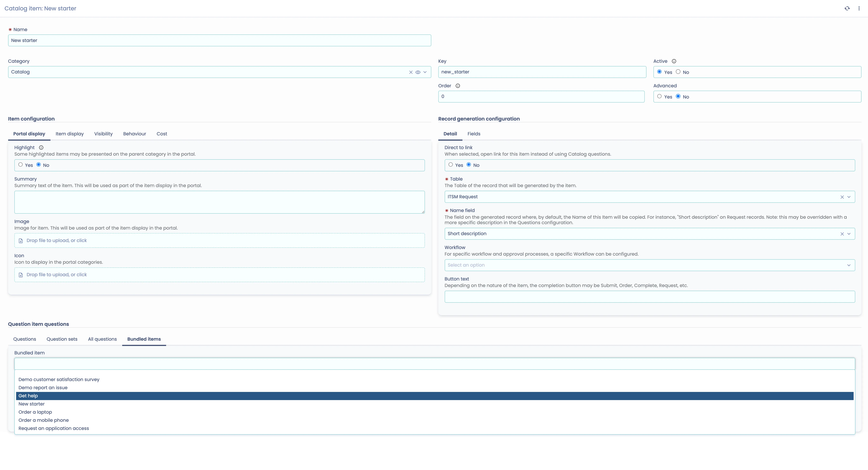The height and width of the screenshot is (470, 868).
Task: Expand the Category dropdown chevron
Action: point(425,72)
